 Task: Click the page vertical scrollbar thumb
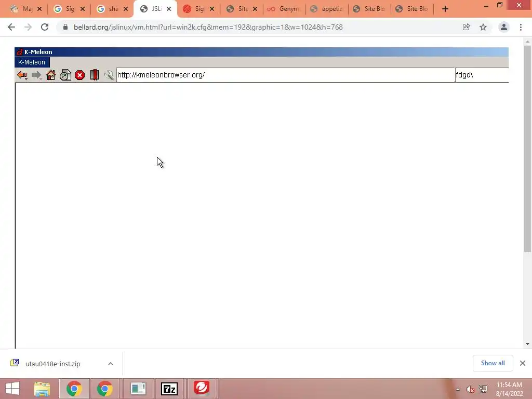(527, 148)
